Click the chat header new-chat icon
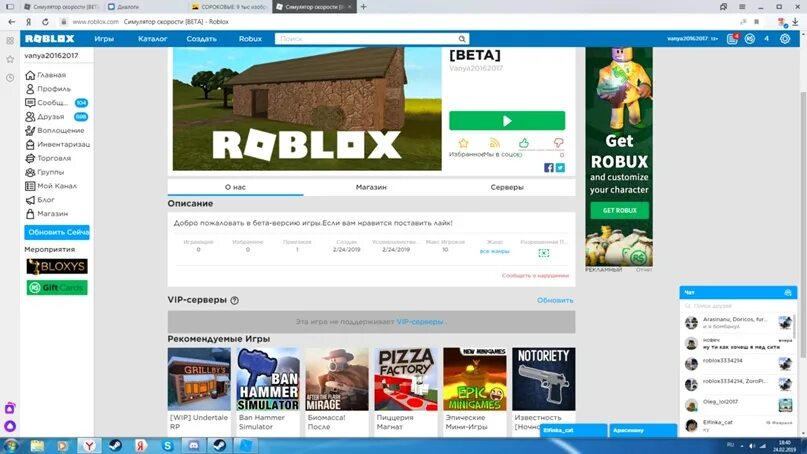This screenshot has width=807, height=454. pyautogui.click(x=787, y=293)
